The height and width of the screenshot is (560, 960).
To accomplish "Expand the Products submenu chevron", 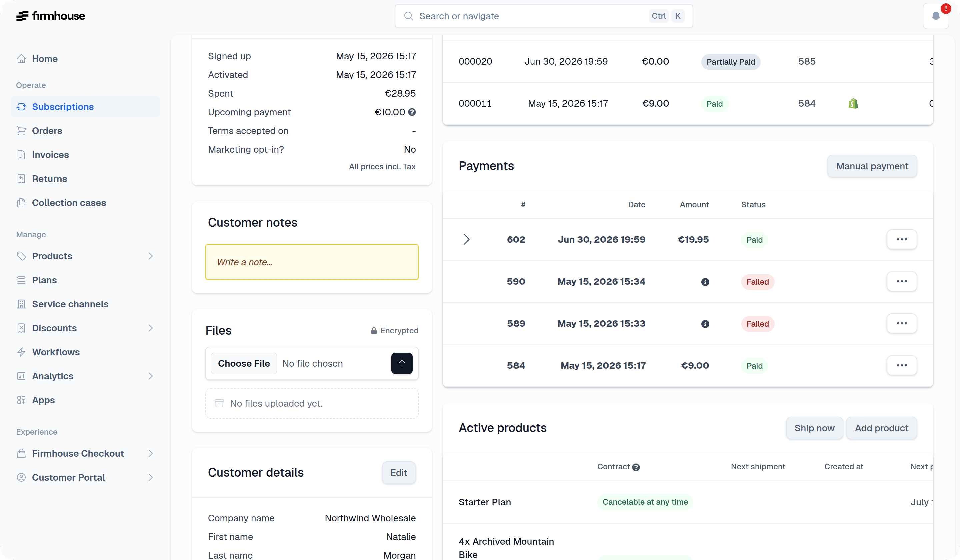I will pyautogui.click(x=150, y=256).
